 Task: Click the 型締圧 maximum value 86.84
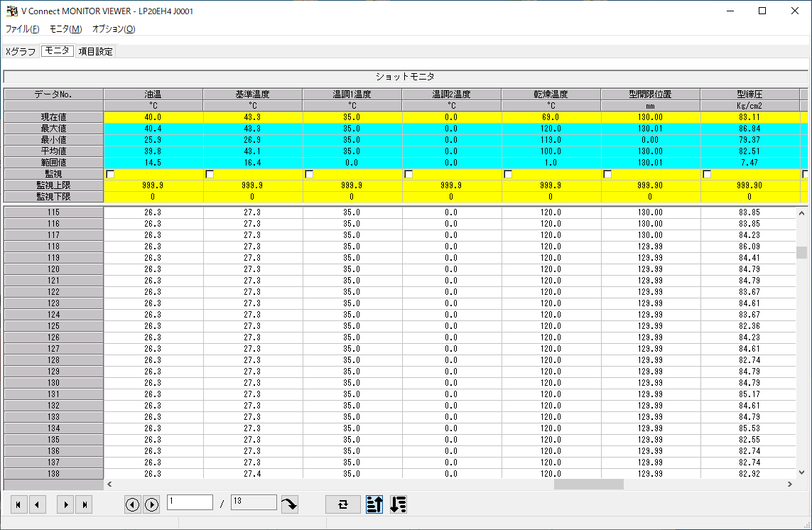[x=749, y=129]
